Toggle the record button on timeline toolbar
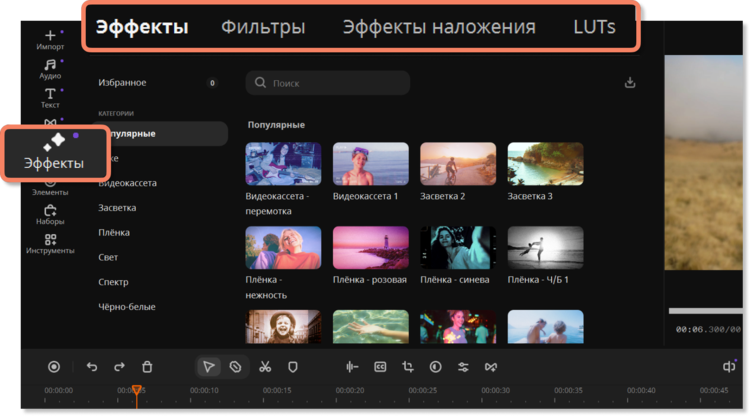Image resolution: width=750 pixels, height=416 pixels. pyautogui.click(x=54, y=367)
